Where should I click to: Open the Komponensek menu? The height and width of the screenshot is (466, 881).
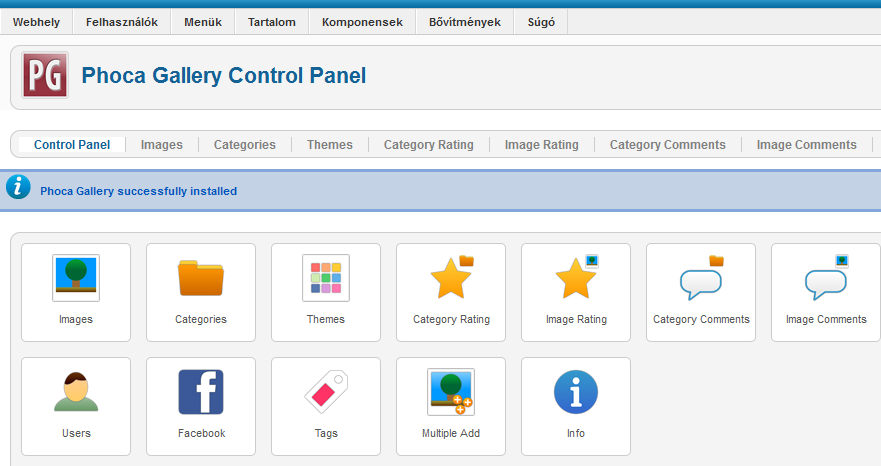362,22
